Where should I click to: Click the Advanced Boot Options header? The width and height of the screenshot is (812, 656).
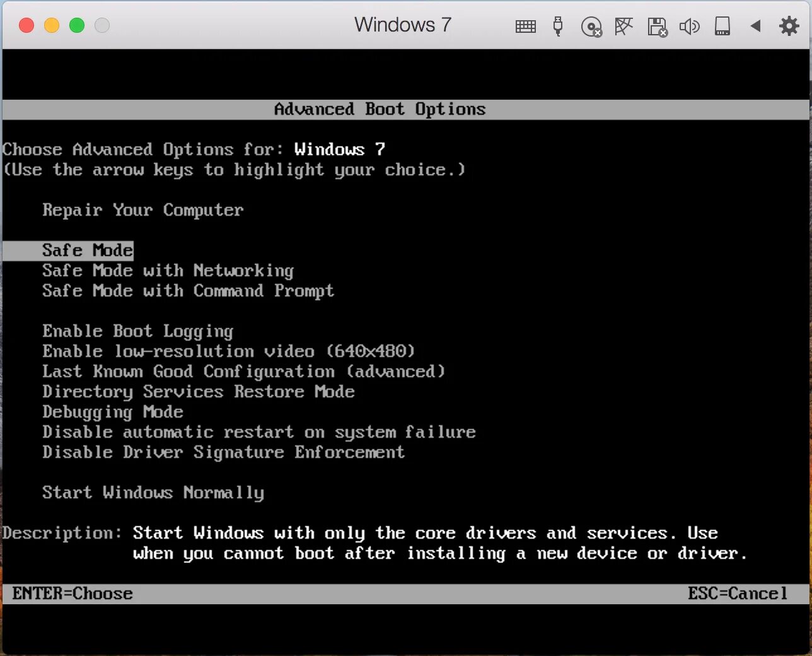[380, 109]
